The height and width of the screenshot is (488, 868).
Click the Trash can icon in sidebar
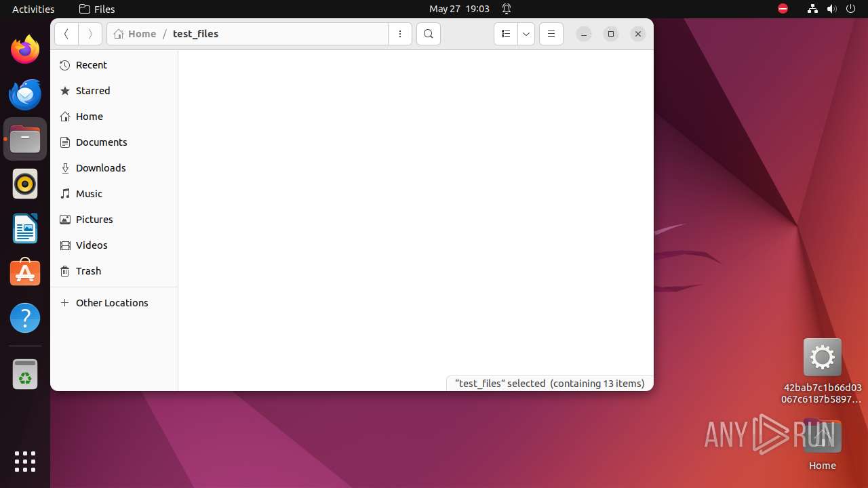point(65,271)
